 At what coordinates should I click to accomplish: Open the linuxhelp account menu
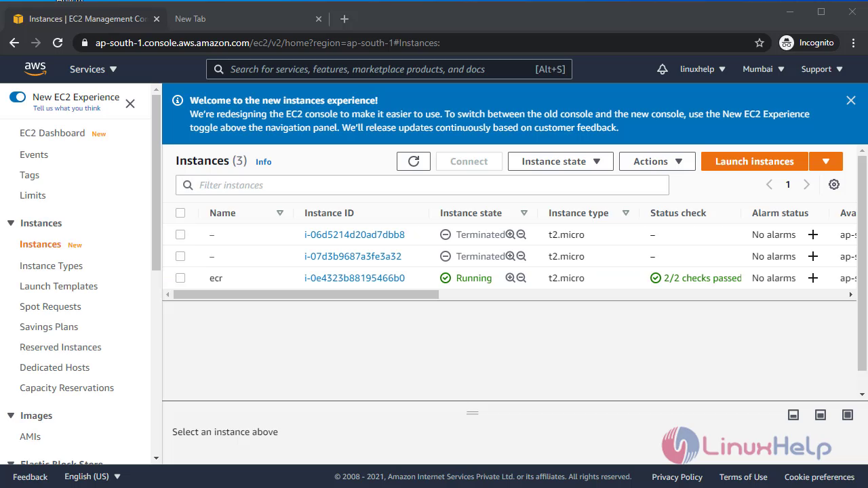click(x=703, y=69)
